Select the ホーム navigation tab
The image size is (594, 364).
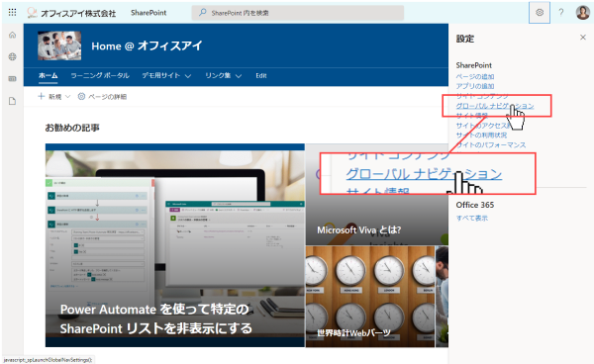click(x=49, y=75)
